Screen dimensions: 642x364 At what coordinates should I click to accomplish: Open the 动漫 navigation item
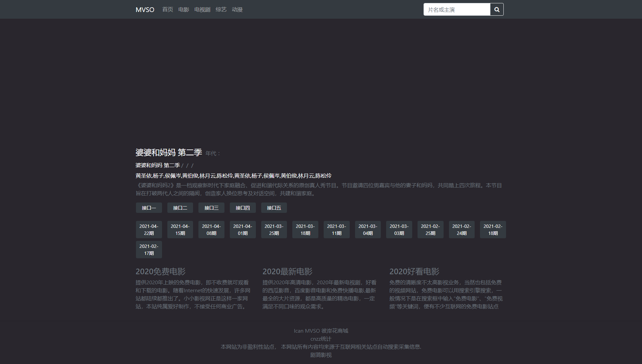tap(237, 10)
